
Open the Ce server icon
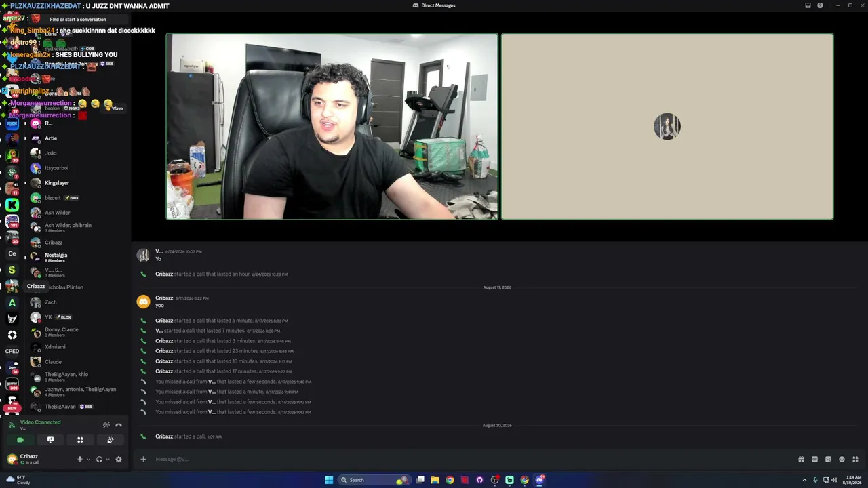pos(12,253)
